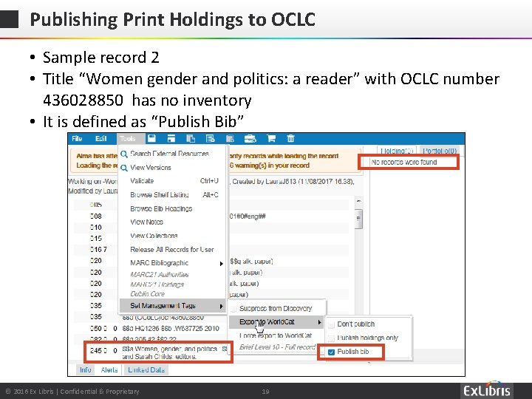532x399 pixels.
Task: Click the trash can delete icon
Action: point(291,138)
